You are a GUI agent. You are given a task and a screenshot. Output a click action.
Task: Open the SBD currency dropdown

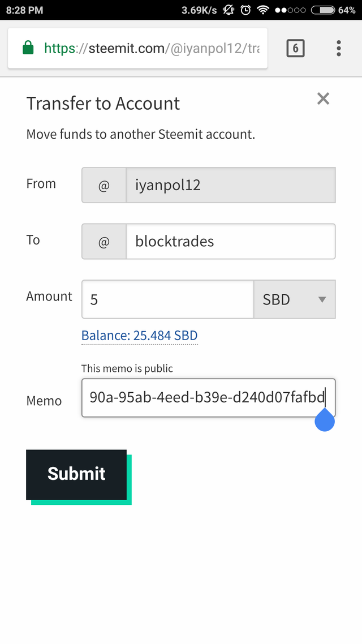pos(295,299)
